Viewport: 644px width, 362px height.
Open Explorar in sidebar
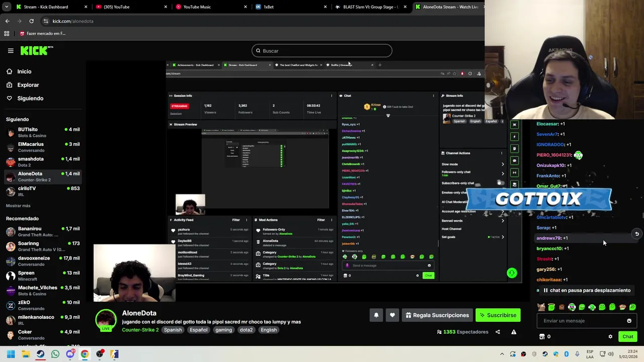tap(28, 85)
